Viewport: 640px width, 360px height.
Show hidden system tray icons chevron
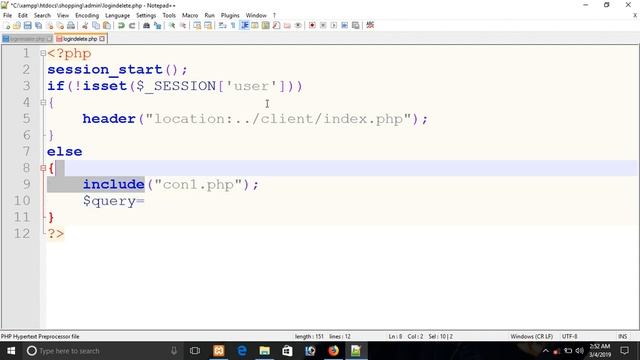click(x=546, y=351)
